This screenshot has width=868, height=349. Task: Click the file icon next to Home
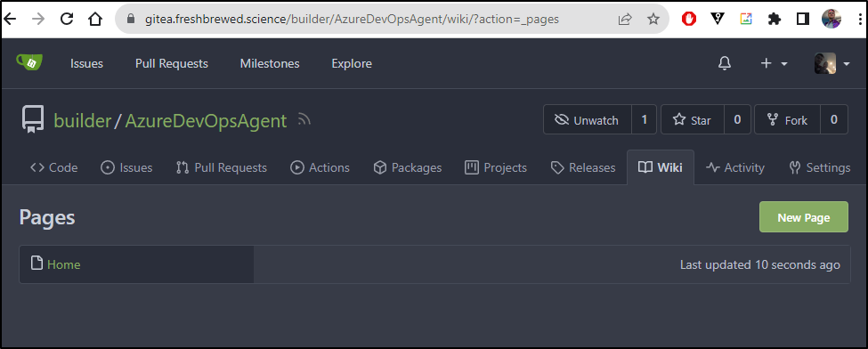[37, 264]
